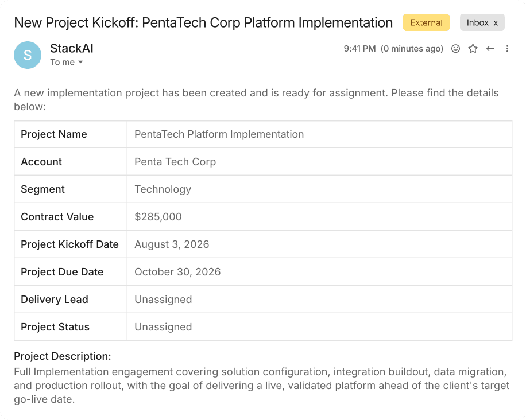Remove the Inbox label with x
The width and height of the screenshot is (526, 420).
pyautogui.click(x=496, y=23)
